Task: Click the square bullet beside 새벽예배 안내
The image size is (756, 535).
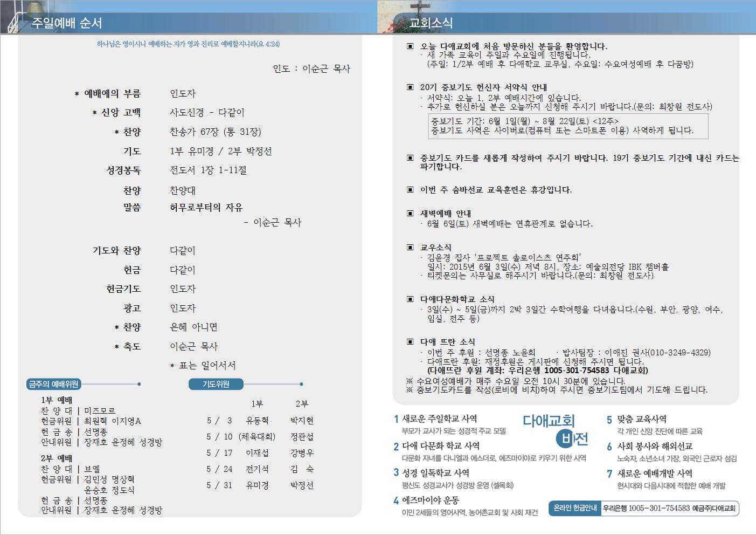Action: [411, 214]
